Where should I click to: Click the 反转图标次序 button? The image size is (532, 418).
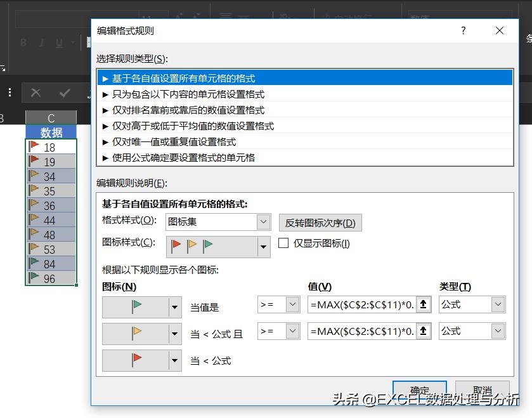(x=320, y=223)
